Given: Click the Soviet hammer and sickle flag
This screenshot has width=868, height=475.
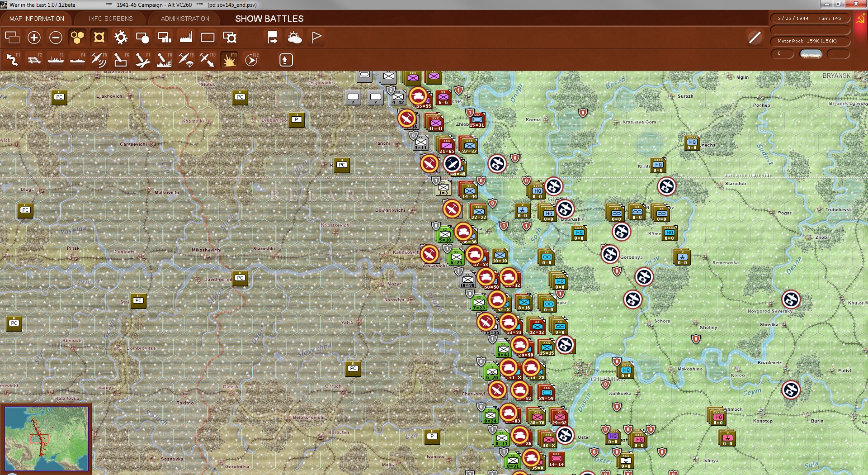Looking at the screenshot, I should [x=860, y=19].
